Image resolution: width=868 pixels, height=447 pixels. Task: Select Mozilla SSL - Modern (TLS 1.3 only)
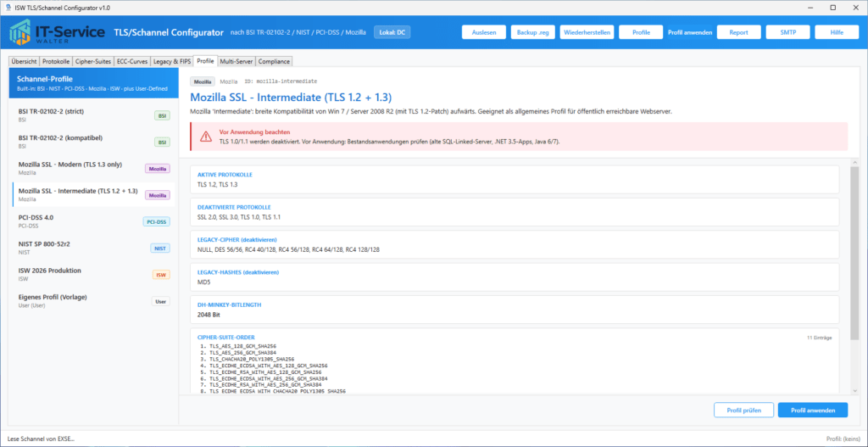coord(93,168)
